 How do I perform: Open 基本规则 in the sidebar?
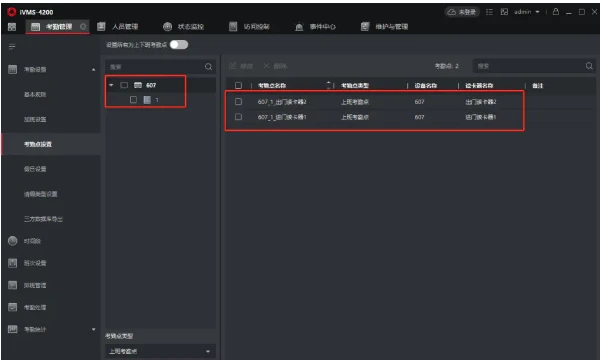[35, 94]
